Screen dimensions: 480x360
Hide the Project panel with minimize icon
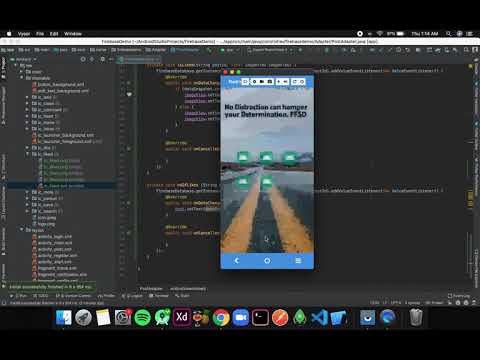[x=111, y=59]
